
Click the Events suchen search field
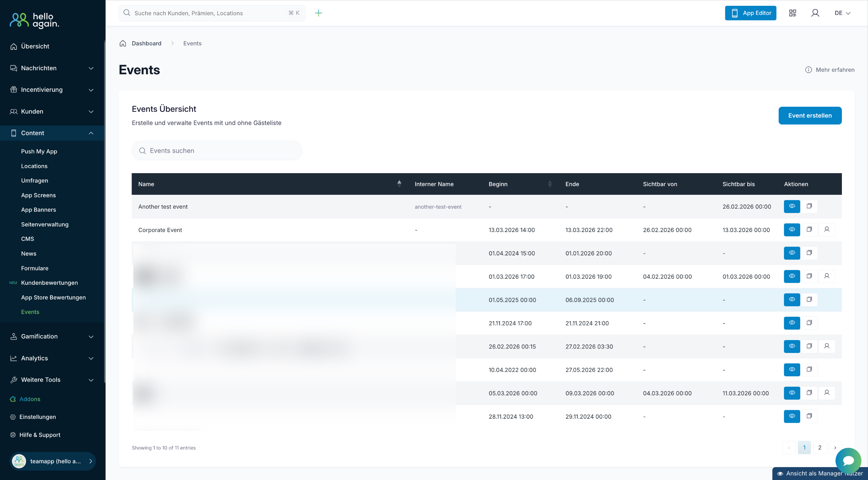[x=217, y=151]
